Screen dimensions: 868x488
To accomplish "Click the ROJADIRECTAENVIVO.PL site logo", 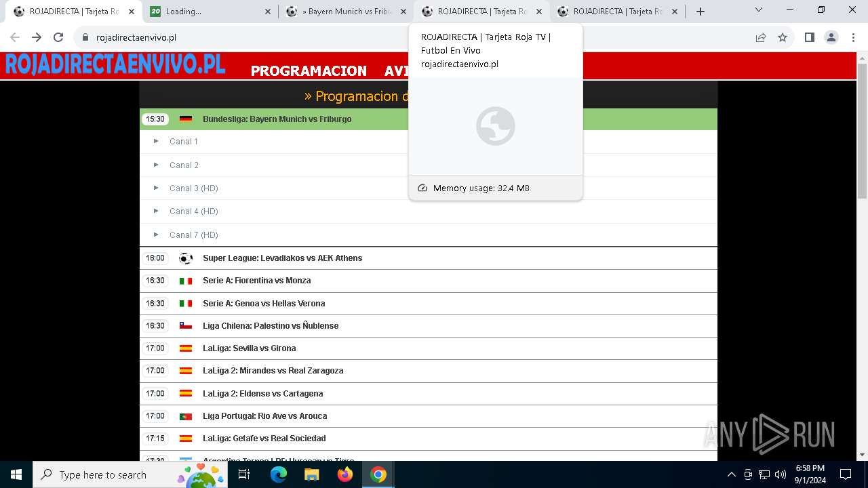I will tap(115, 64).
